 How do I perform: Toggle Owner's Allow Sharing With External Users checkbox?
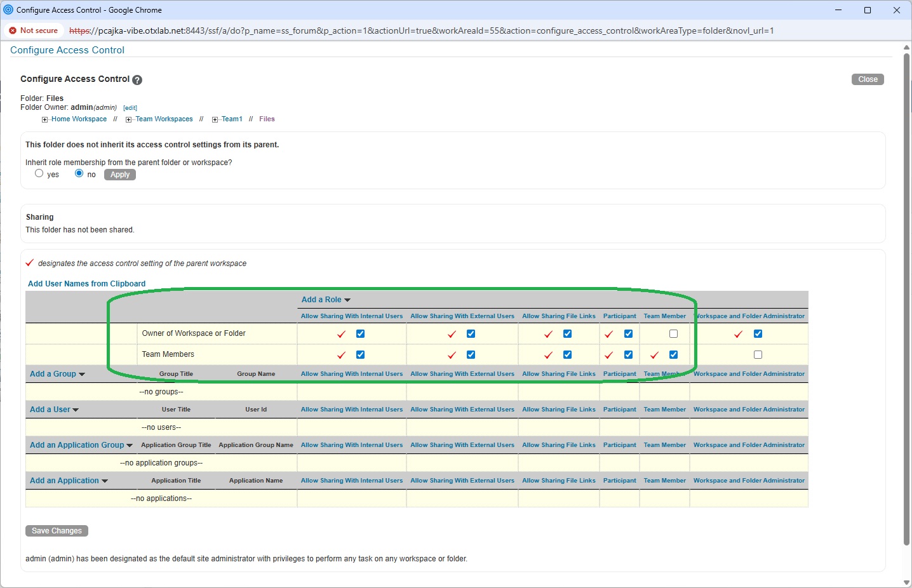tap(471, 334)
